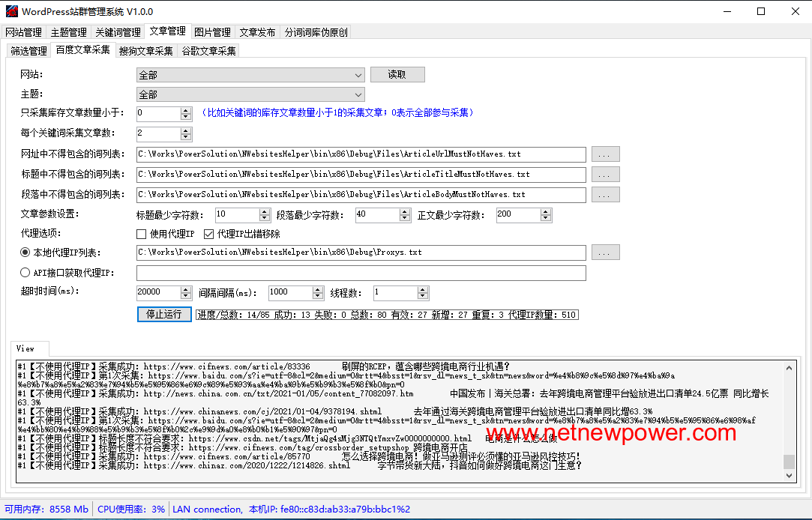Screen dimensions: 812x520
Task: Click the progress status text 进度/总数: 14/85
Action: click(x=234, y=315)
